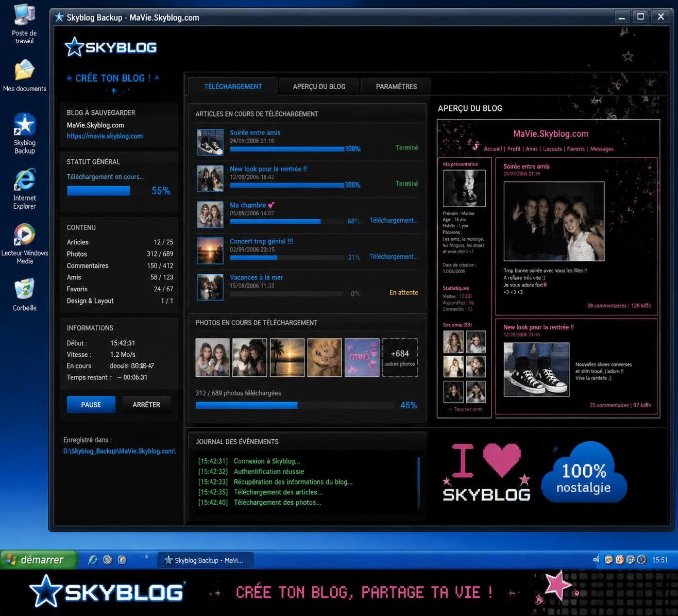Open 38 commentaires | 128 kiffs link
The width and height of the screenshot is (678, 616).
pos(619,306)
